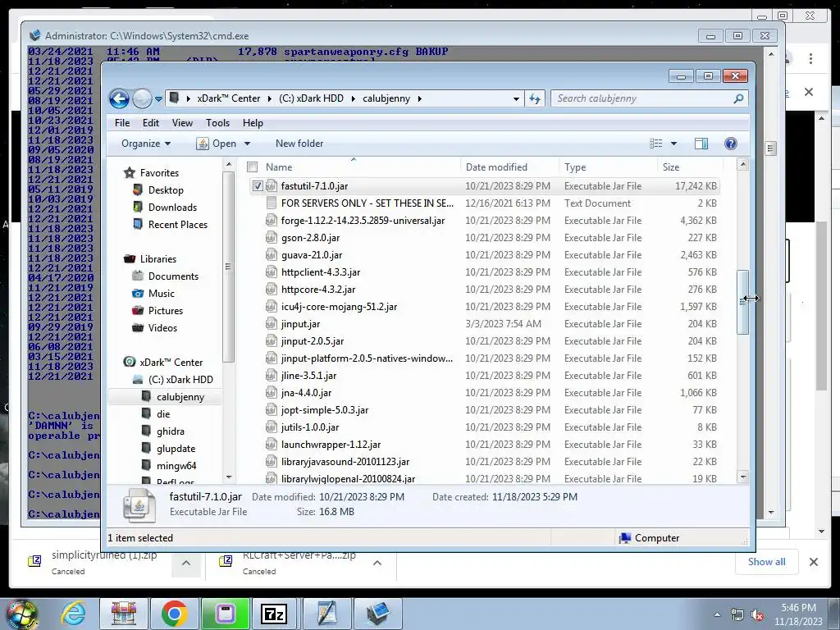The height and width of the screenshot is (630, 840).
Task: Expand chevron for RLCraft Server zip download
Action: pos(377,563)
